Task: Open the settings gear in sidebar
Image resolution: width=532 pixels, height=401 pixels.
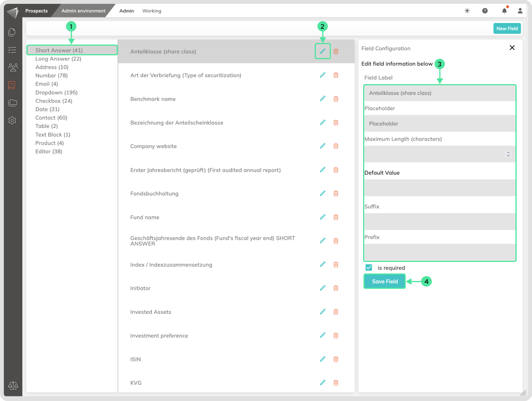Action: pos(12,120)
